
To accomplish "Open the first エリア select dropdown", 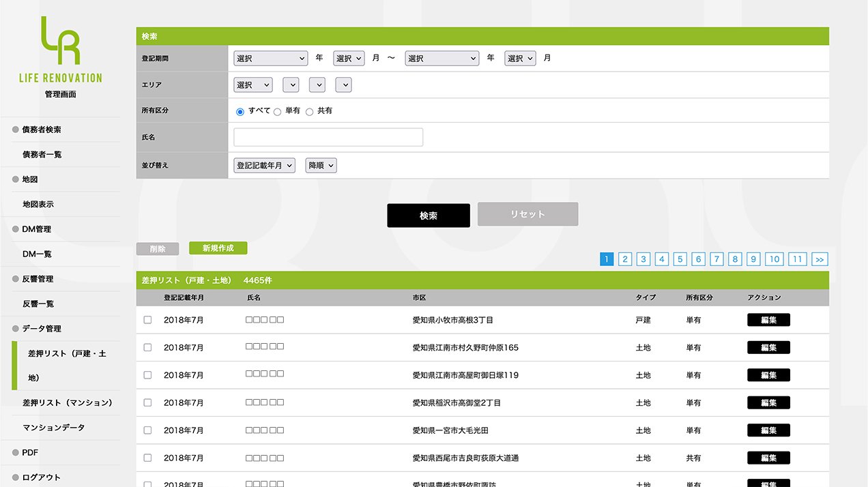I will pos(252,85).
